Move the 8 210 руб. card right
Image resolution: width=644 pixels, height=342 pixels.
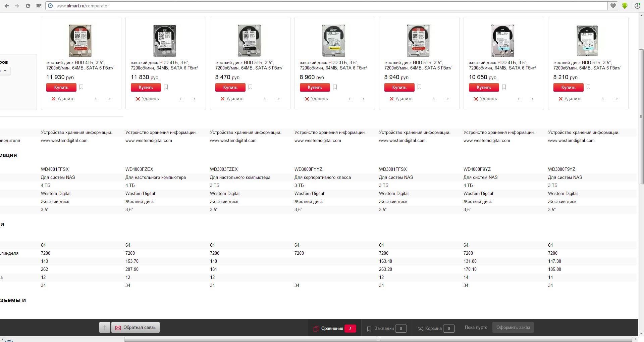coord(616,99)
